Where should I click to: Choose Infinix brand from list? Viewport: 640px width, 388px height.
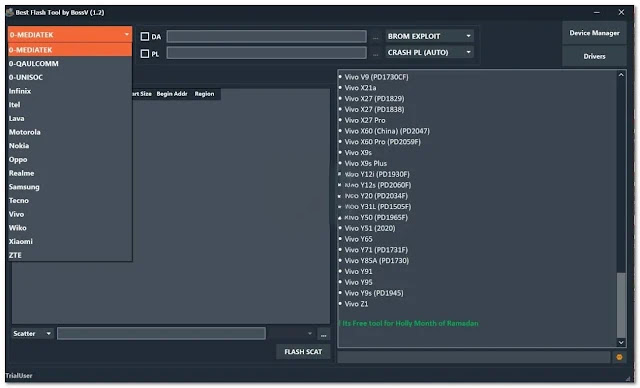[70, 91]
